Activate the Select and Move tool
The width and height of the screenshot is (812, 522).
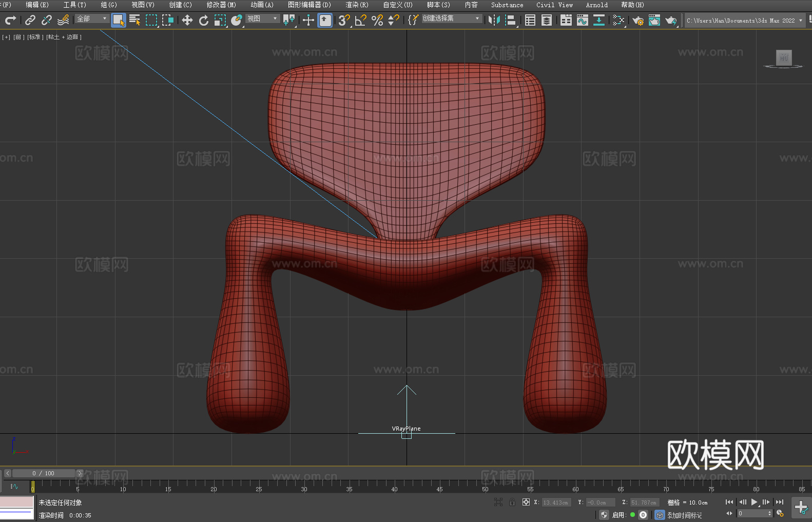187,20
